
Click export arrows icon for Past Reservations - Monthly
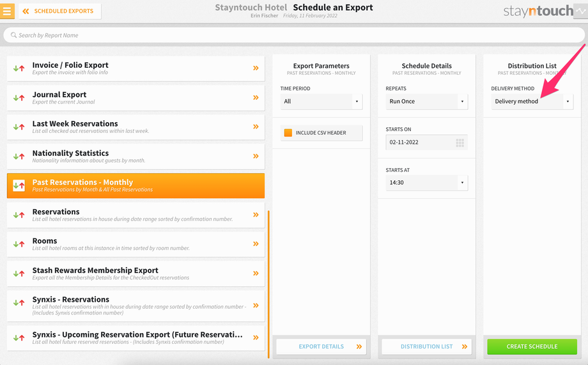[19, 185]
